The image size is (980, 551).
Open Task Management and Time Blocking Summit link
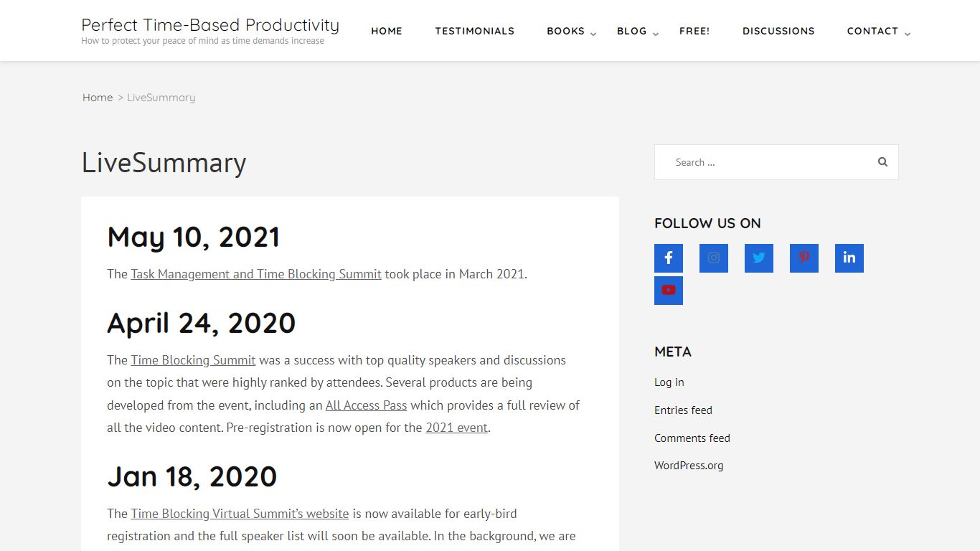point(256,274)
